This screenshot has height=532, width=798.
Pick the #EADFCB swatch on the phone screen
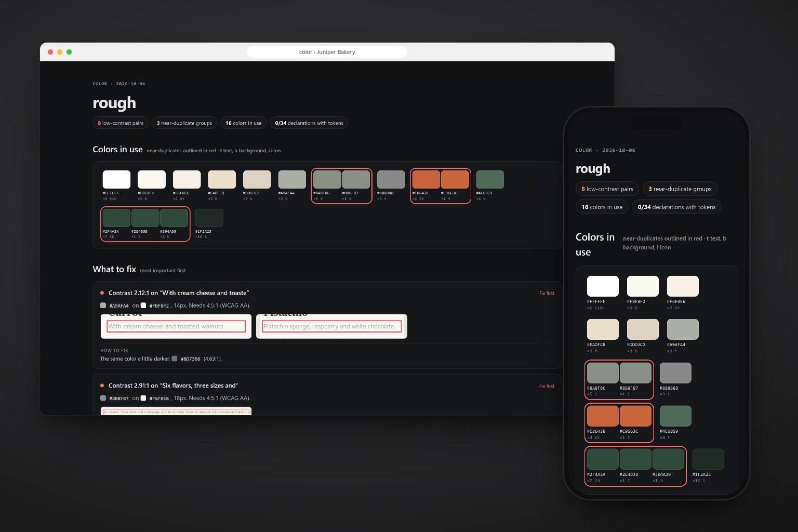pyautogui.click(x=603, y=329)
